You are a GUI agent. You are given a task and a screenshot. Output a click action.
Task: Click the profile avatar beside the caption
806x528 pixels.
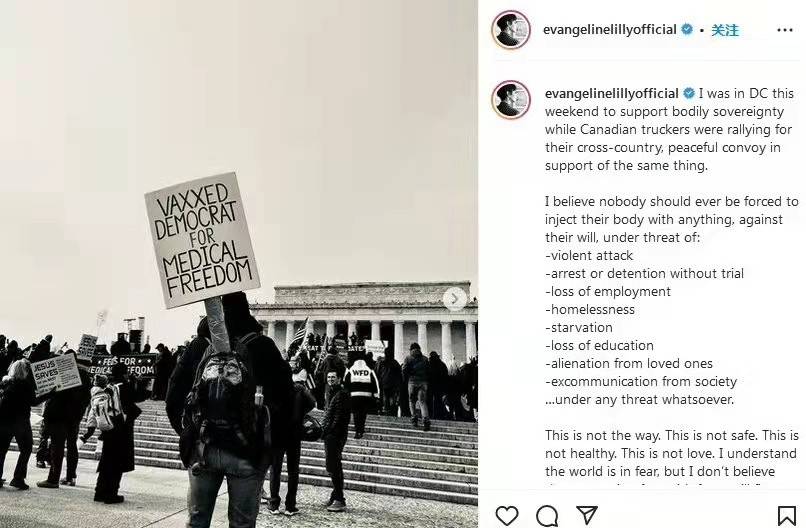tap(510, 100)
